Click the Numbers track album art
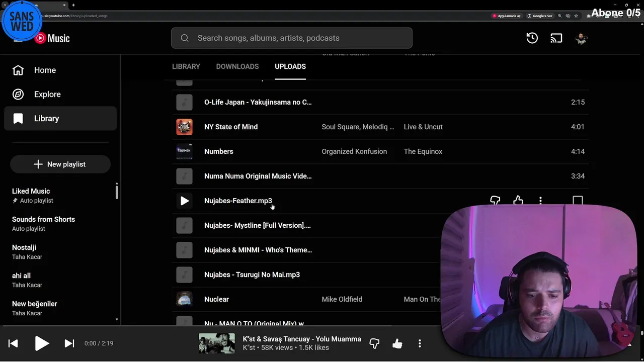Image resolution: width=644 pixels, height=362 pixels. pyautogui.click(x=184, y=151)
